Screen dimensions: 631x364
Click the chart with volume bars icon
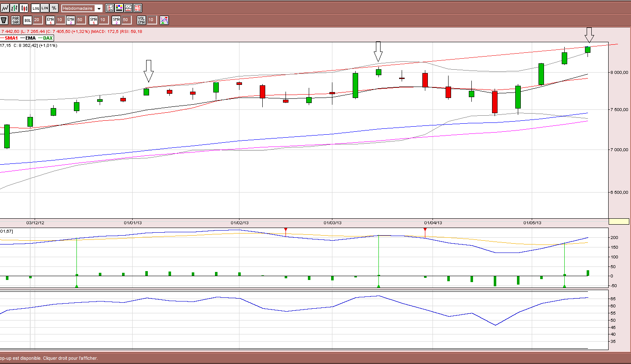pyautogui.click(x=128, y=8)
